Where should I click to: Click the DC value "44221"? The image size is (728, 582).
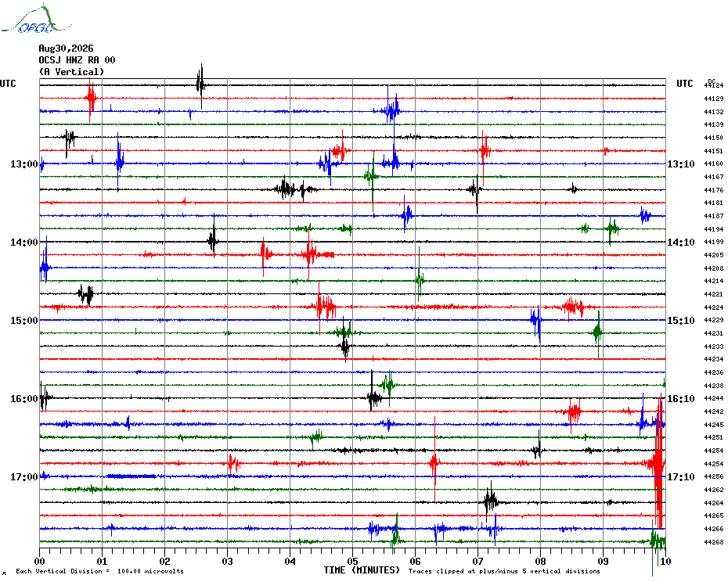click(714, 294)
